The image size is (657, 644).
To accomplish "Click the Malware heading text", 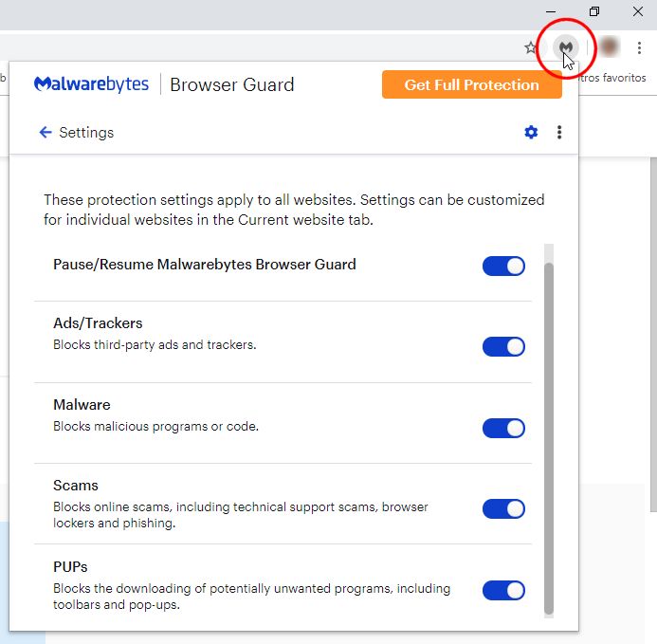I will (x=82, y=405).
